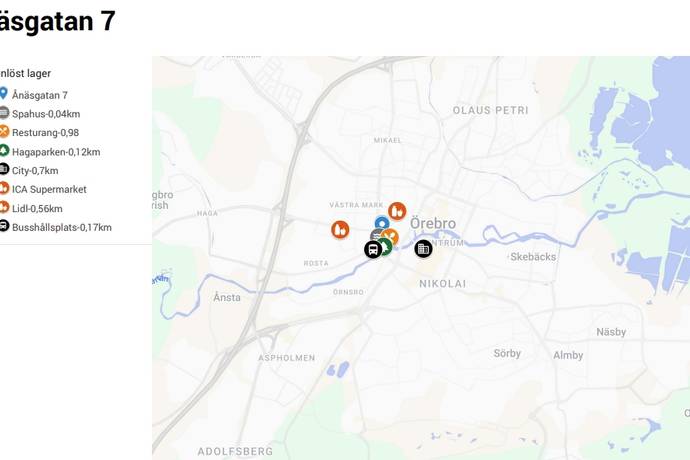Click the red grocery marker beside Västra Mark label
The image size is (690, 460).
[397, 211]
